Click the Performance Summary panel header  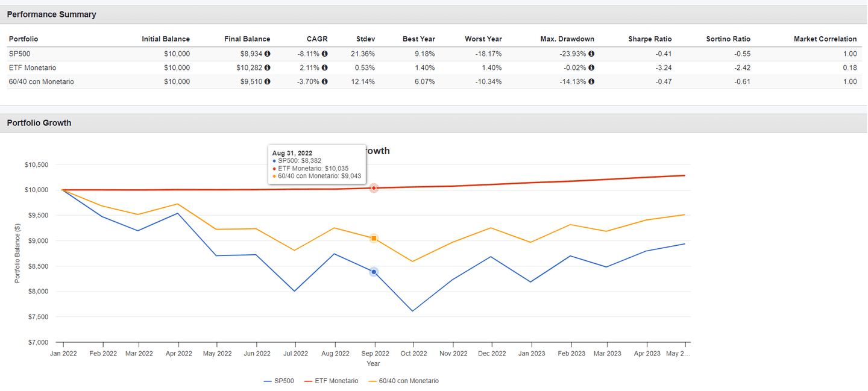point(51,14)
